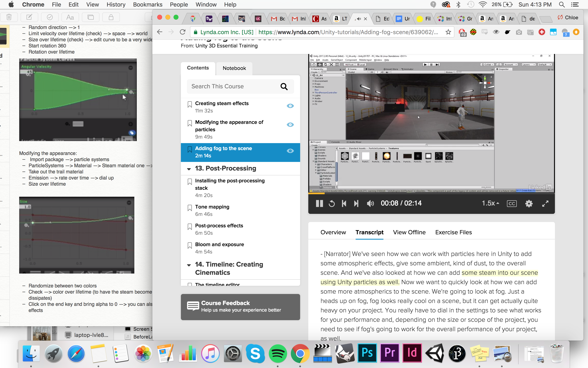
Task: Open the Chloe profile button in Chrome
Action: [568, 18]
